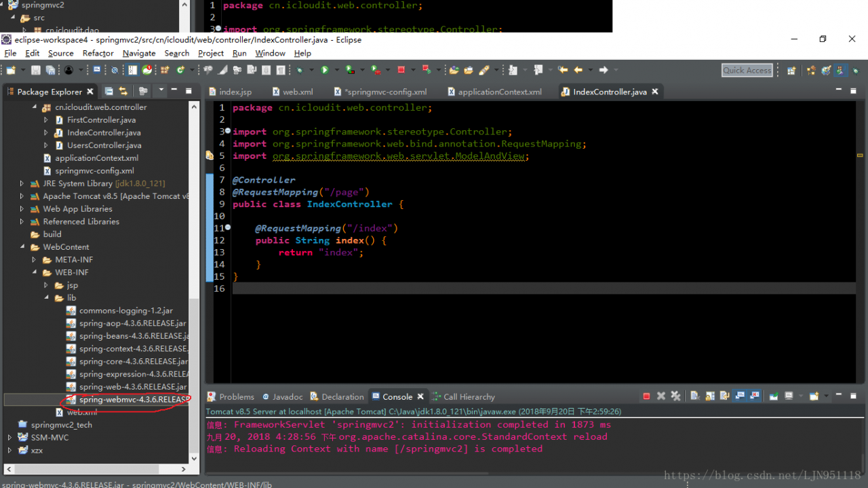Open the Run button dropdown arrow

click(x=336, y=70)
